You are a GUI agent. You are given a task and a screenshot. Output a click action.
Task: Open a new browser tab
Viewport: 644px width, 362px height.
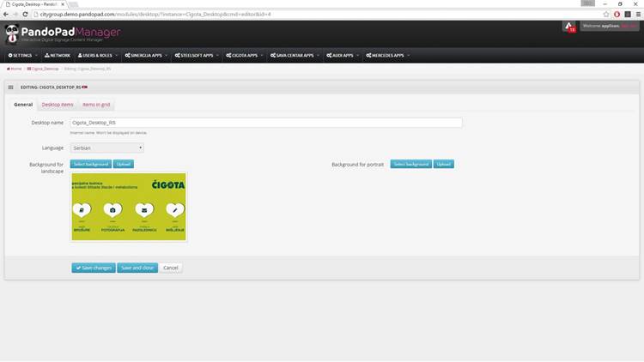click(x=73, y=4)
